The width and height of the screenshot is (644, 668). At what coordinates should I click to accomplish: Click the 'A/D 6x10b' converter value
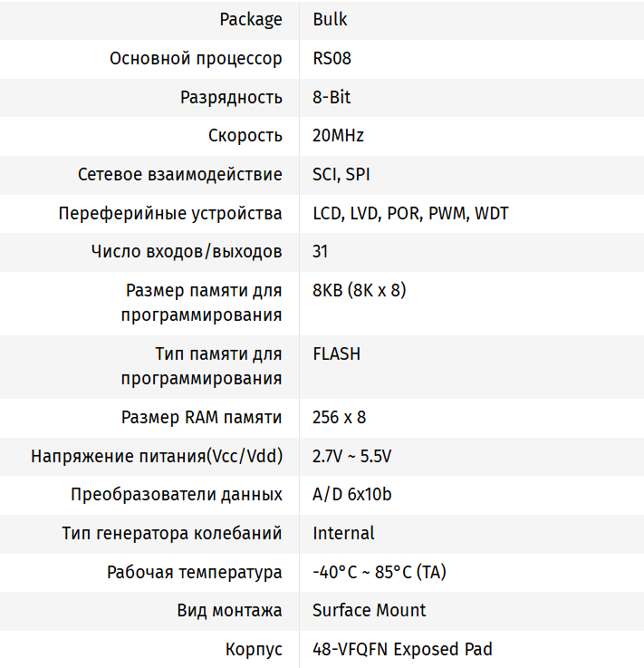pyautogui.click(x=352, y=495)
